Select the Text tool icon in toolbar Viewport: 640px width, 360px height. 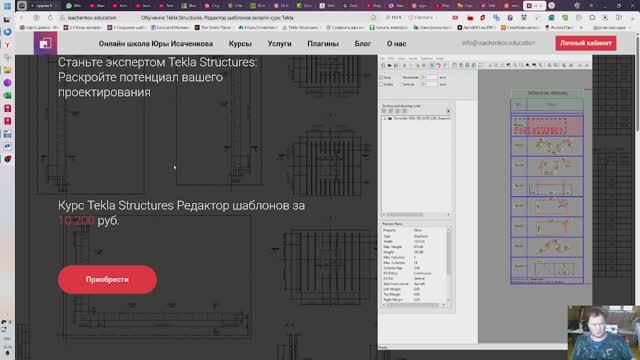[404, 65]
